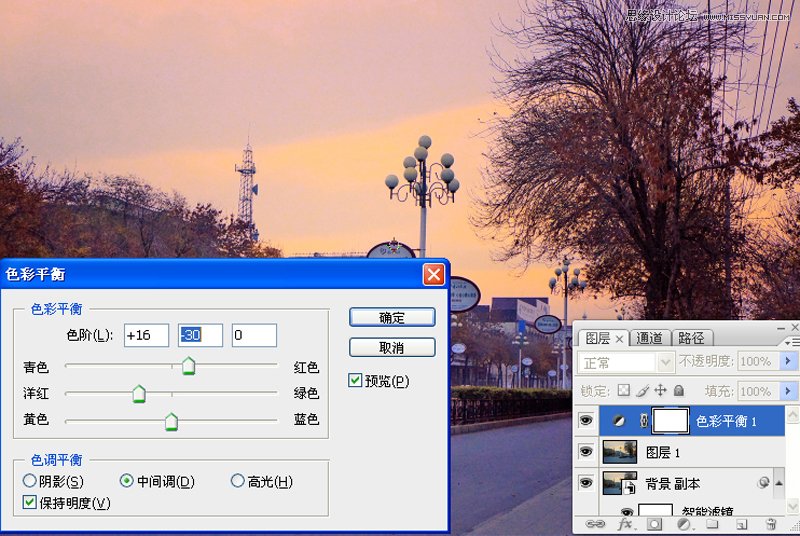Create a new layer icon
Screen dimensions: 800x536
741,524
